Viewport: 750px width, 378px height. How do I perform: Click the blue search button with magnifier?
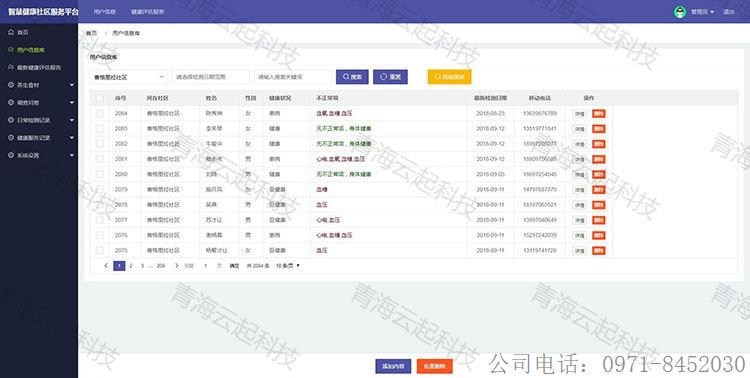coord(352,77)
